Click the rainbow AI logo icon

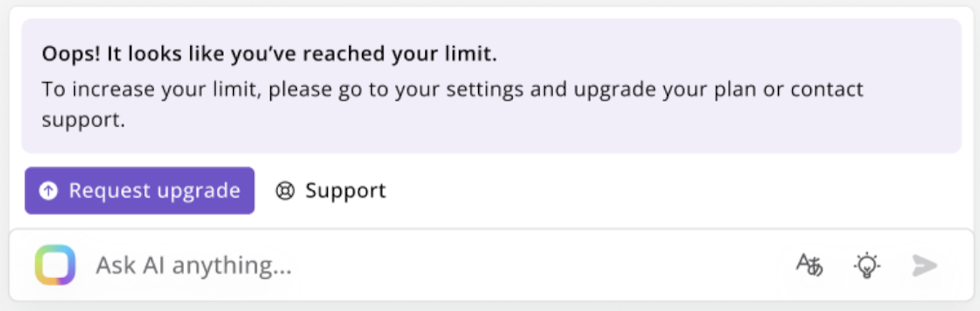[x=55, y=265]
